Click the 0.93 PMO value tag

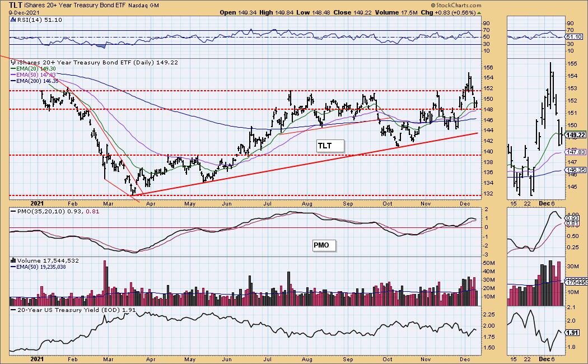tap(573, 218)
